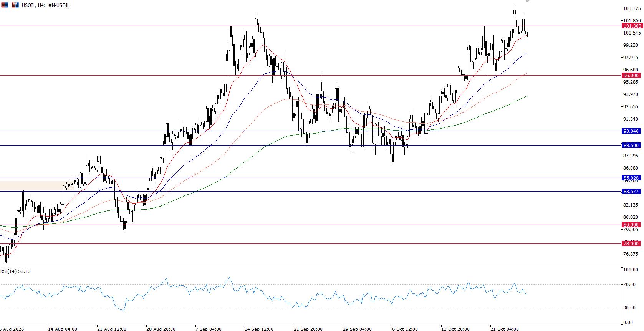Click the 21 Oct 04:00 time marker
The image size is (644, 331).
[505, 329]
